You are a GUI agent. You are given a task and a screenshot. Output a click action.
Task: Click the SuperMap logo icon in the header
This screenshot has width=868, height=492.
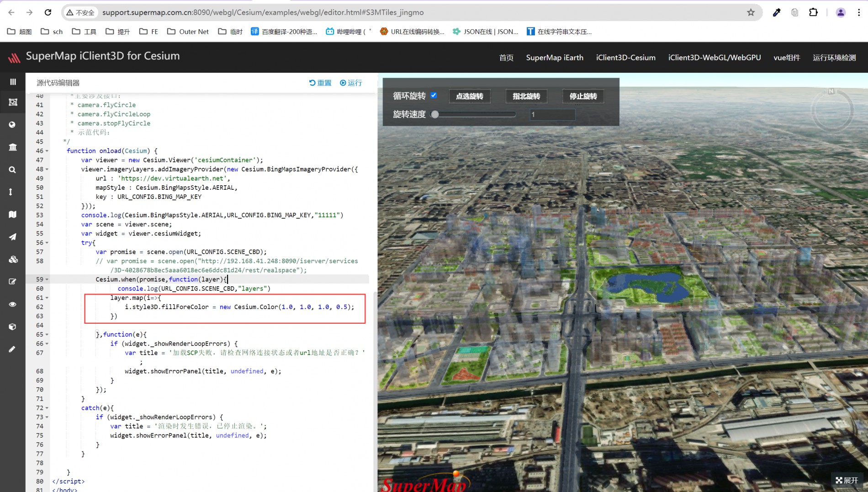pyautogui.click(x=14, y=57)
